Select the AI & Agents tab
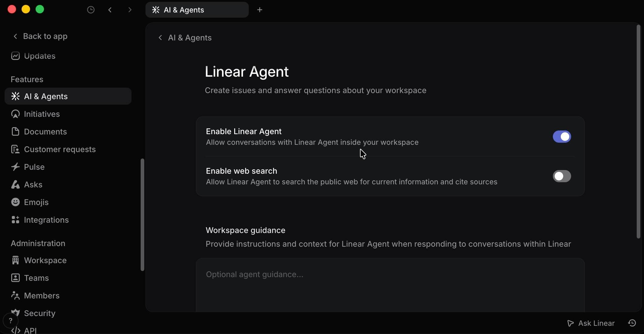The image size is (644, 334). (x=197, y=10)
